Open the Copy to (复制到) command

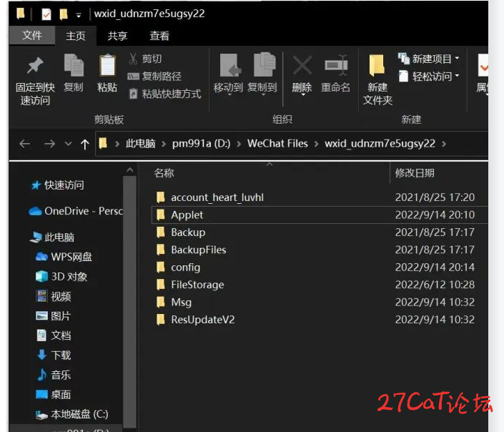(262, 74)
